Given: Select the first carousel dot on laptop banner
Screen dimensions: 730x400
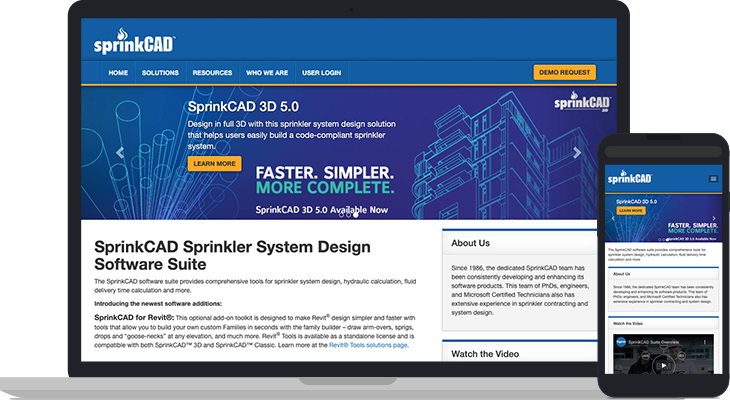Looking at the screenshot, I should [341, 215].
